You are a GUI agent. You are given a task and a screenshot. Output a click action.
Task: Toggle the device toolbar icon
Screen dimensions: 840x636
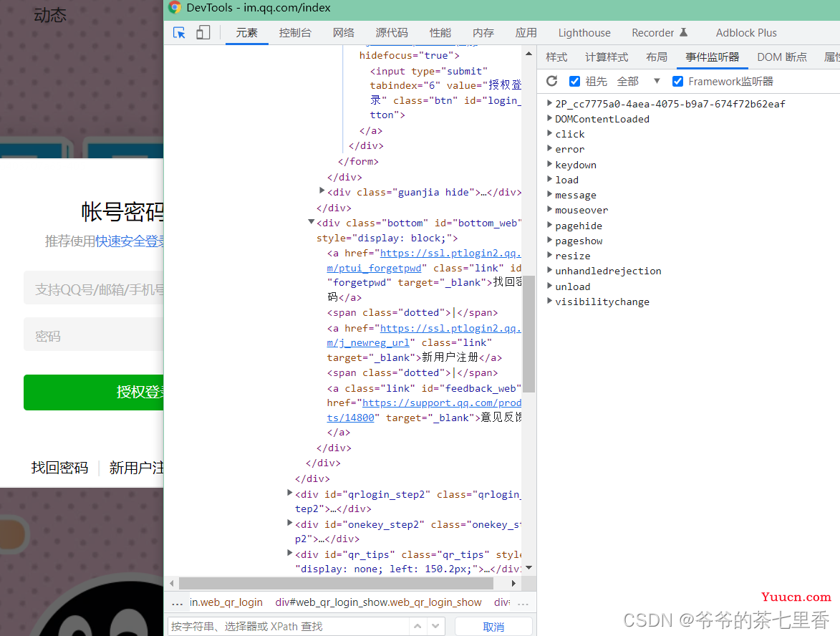coord(203,33)
